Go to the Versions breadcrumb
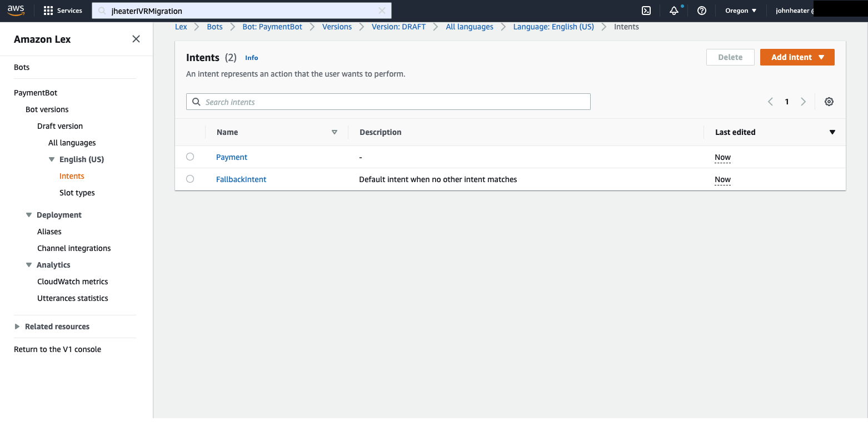 click(337, 27)
